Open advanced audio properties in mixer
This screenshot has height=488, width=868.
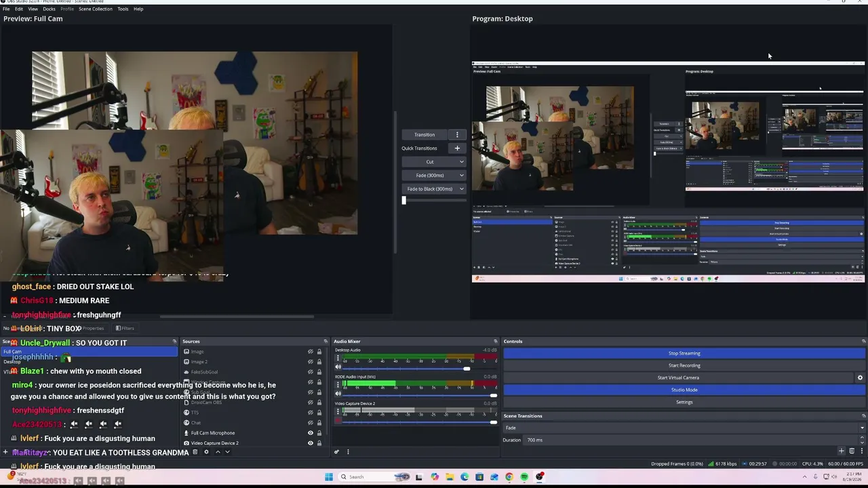pos(336,452)
